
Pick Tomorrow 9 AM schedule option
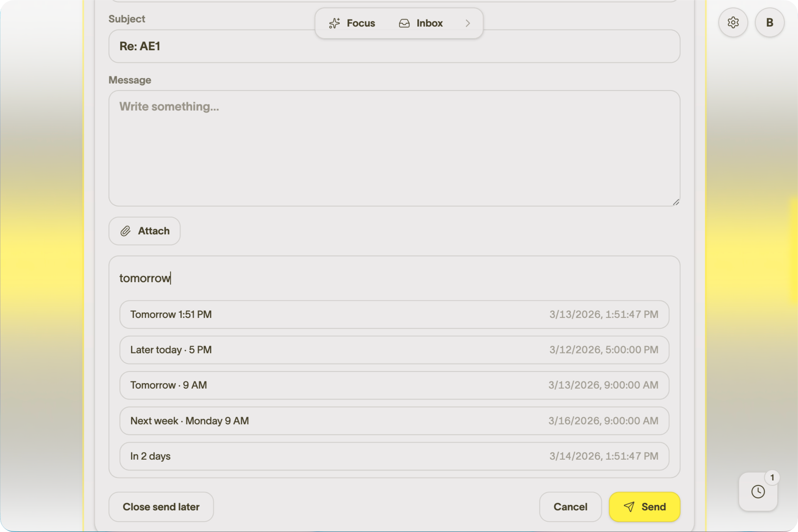tap(394, 385)
